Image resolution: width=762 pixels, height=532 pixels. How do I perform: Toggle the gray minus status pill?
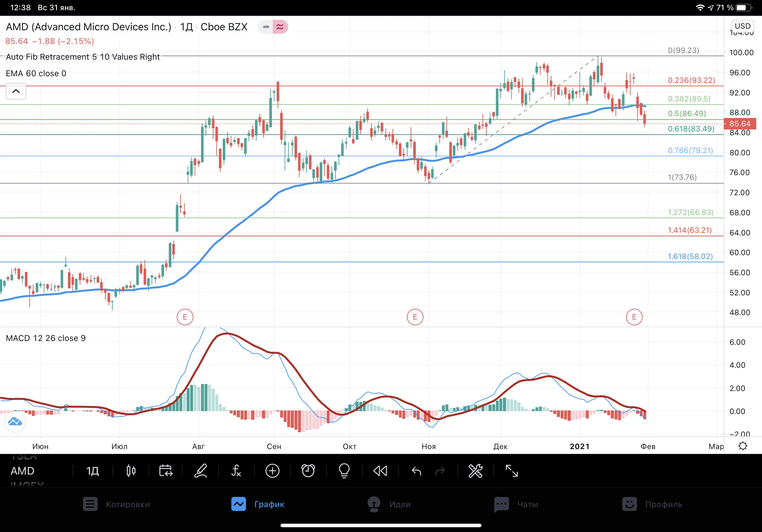266,27
